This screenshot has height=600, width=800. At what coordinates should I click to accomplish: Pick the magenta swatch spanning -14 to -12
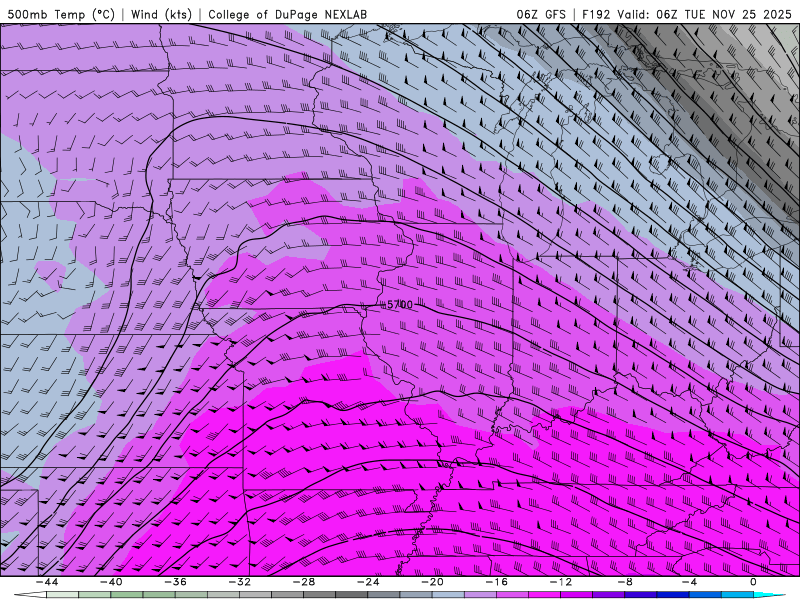point(545,595)
